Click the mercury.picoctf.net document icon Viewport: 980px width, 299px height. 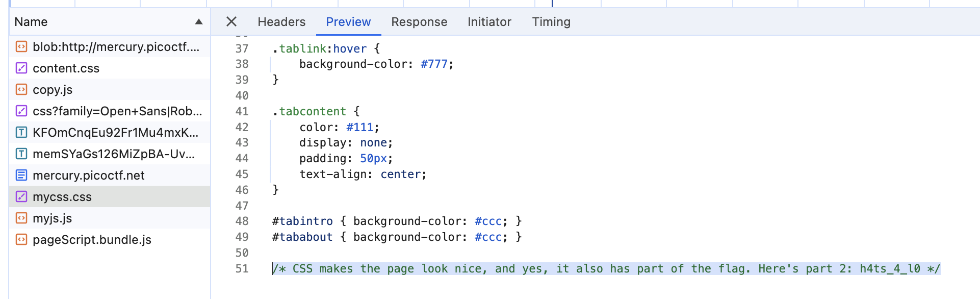tap(21, 176)
